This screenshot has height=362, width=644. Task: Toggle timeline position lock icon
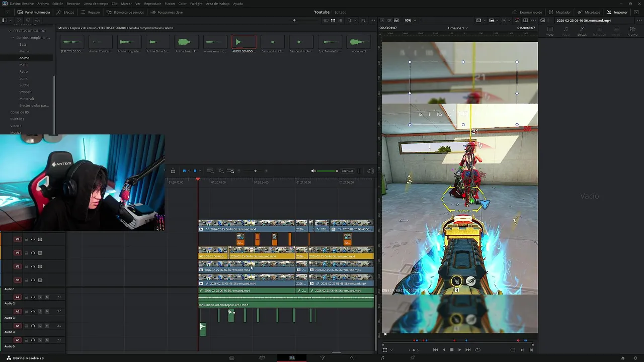(x=173, y=171)
